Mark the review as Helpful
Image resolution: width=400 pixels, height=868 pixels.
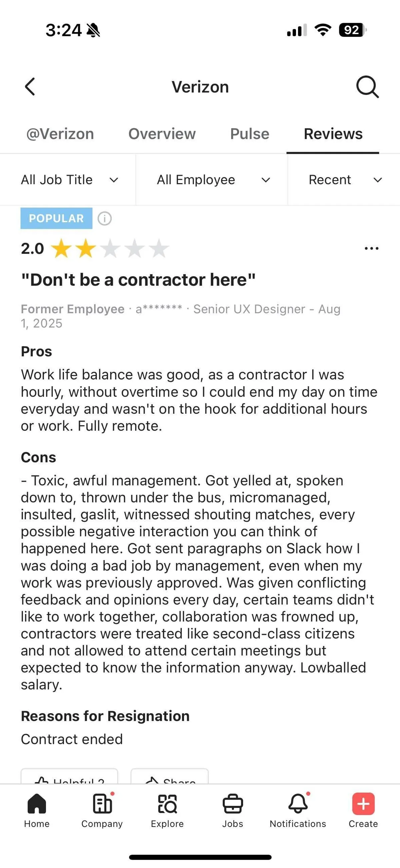[x=70, y=778]
